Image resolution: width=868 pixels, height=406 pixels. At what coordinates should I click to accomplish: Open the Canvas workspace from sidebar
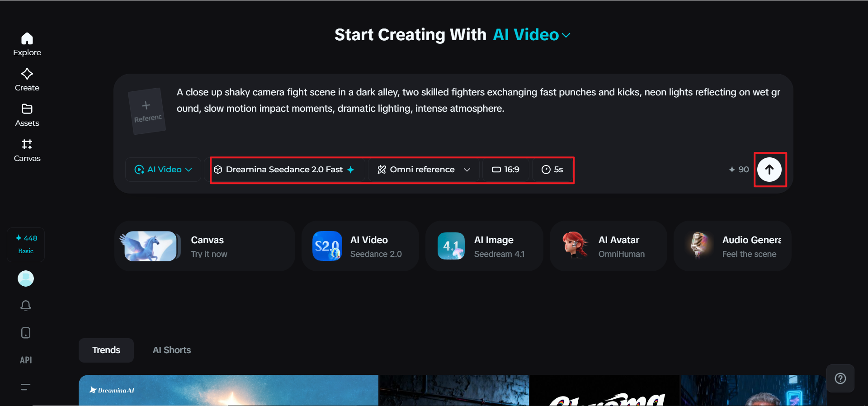click(x=27, y=150)
